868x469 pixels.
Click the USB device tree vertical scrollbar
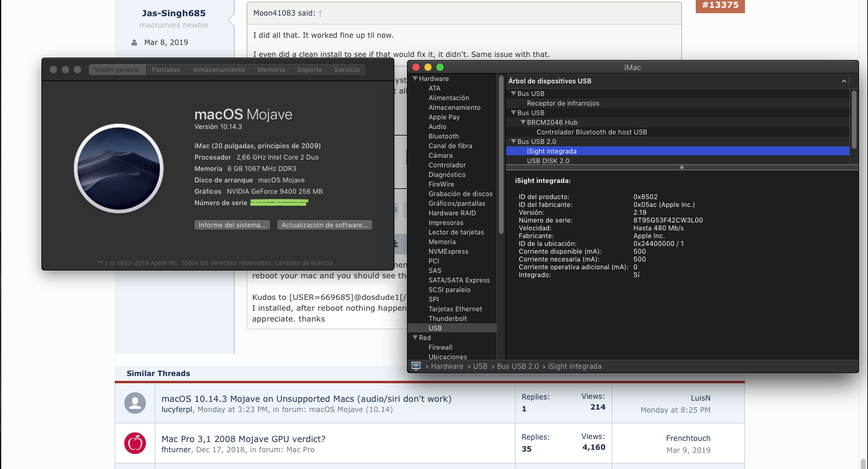click(854, 120)
